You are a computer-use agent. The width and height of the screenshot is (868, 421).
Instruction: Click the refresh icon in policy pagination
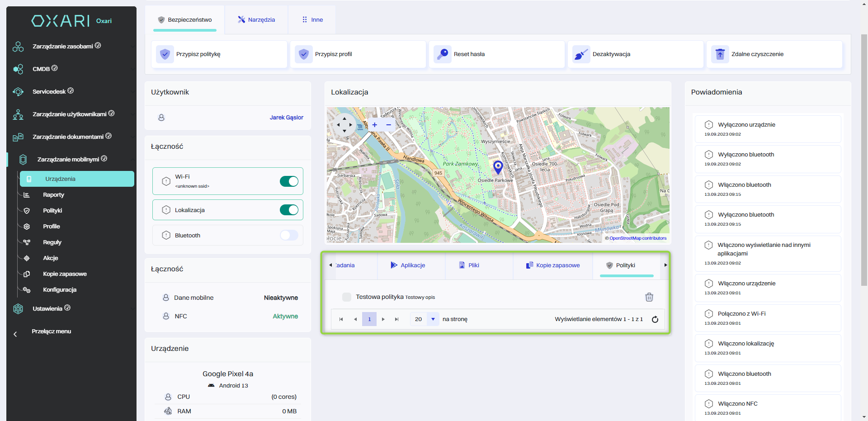655,319
